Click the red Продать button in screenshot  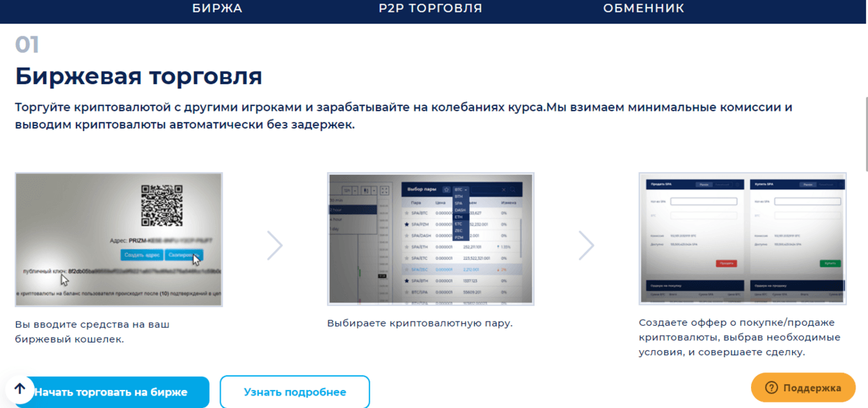click(726, 264)
